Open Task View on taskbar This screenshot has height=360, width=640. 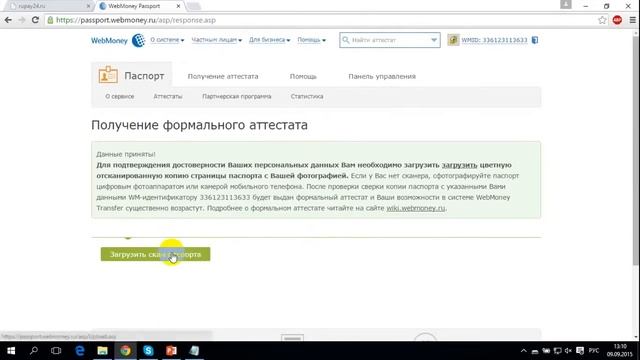tap(56, 351)
